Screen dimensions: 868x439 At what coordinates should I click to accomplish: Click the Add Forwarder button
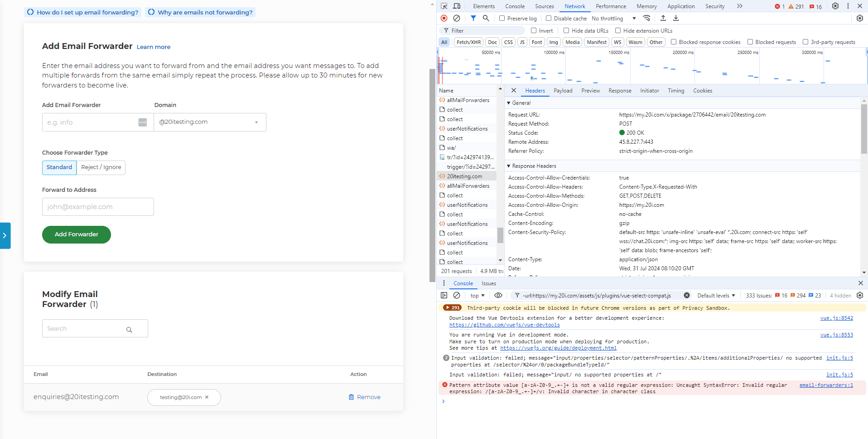pos(77,234)
